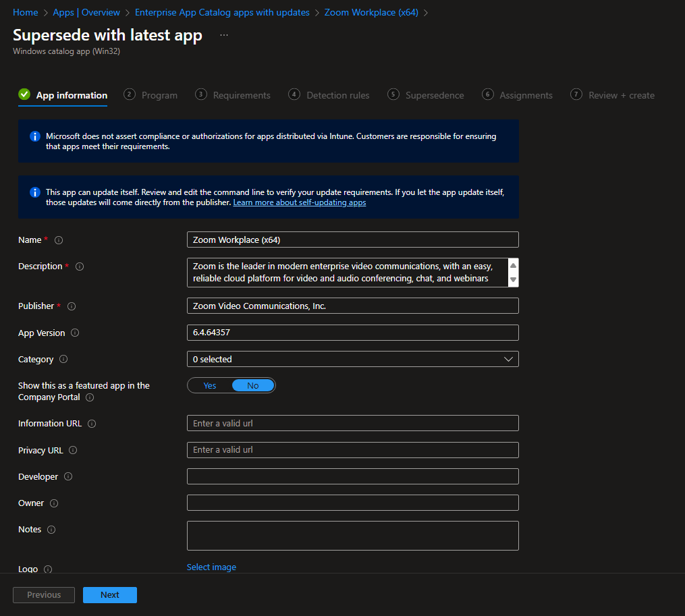
Task: Set featured app toggle to No
Action: pyautogui.click(x=253, y=386)
